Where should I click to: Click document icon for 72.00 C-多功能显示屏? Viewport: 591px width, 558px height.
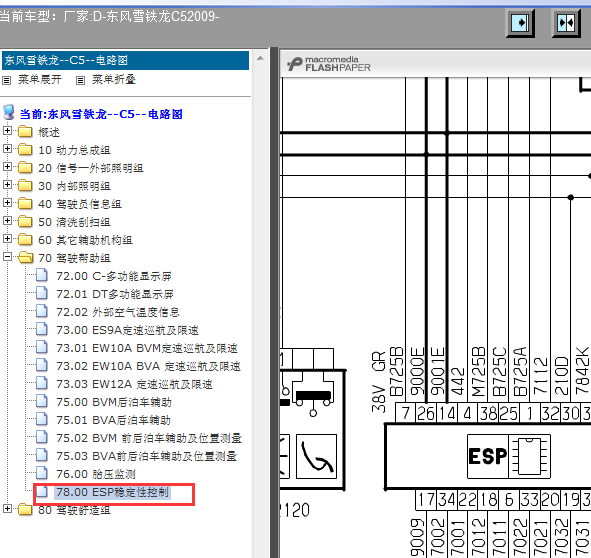[42, 276]
